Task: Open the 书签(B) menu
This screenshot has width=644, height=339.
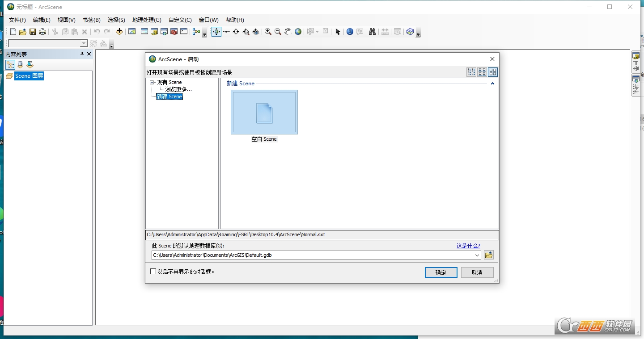Action: [91, 20]
